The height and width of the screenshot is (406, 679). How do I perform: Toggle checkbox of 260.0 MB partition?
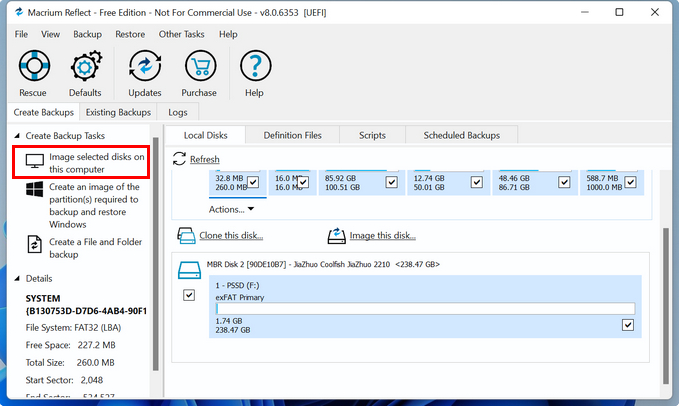[253, 182]
